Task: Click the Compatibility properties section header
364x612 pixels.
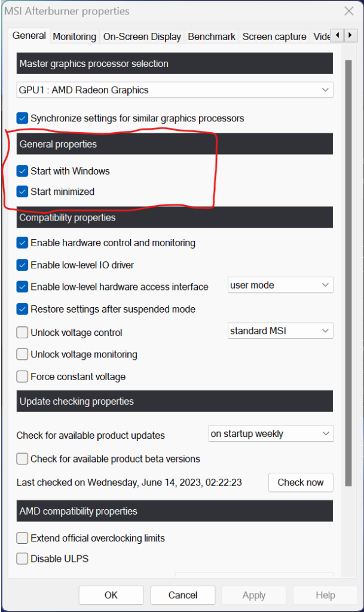Action: click(x=175, y=218)
